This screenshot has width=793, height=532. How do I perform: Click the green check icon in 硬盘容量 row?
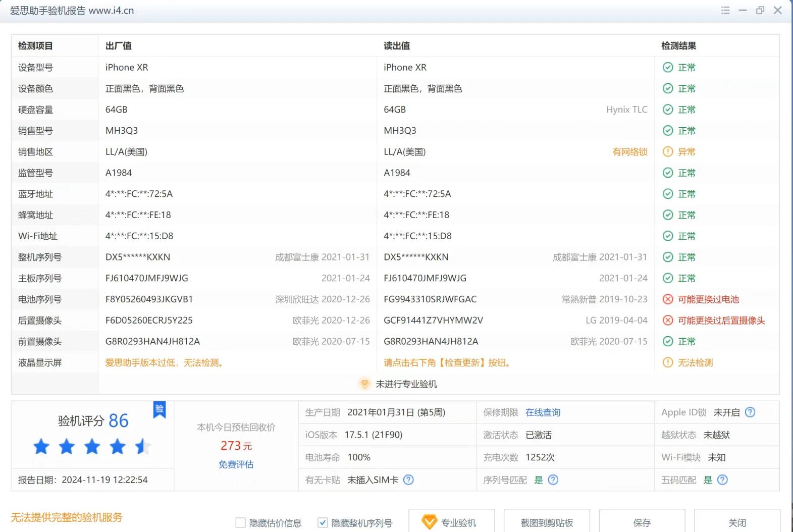pyautogui.click(x=668, y=110)
